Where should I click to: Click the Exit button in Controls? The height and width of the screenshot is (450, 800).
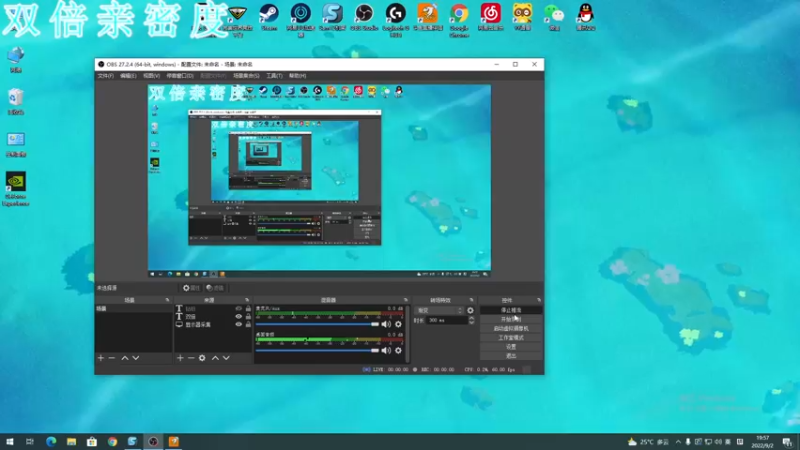point(511,356)
